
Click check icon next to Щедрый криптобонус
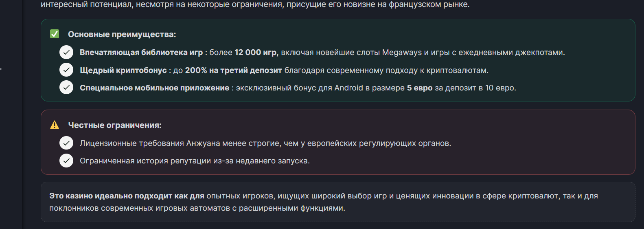click(x=66, y=70)
